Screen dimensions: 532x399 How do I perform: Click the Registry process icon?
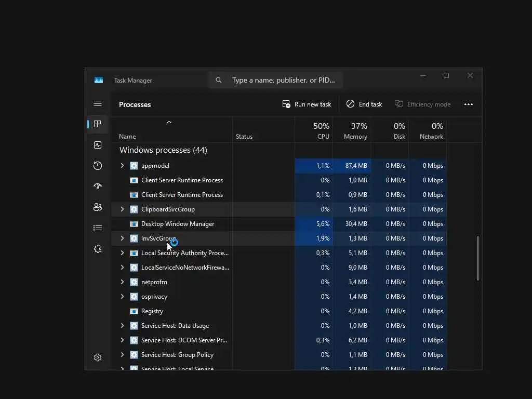(134, 311)
